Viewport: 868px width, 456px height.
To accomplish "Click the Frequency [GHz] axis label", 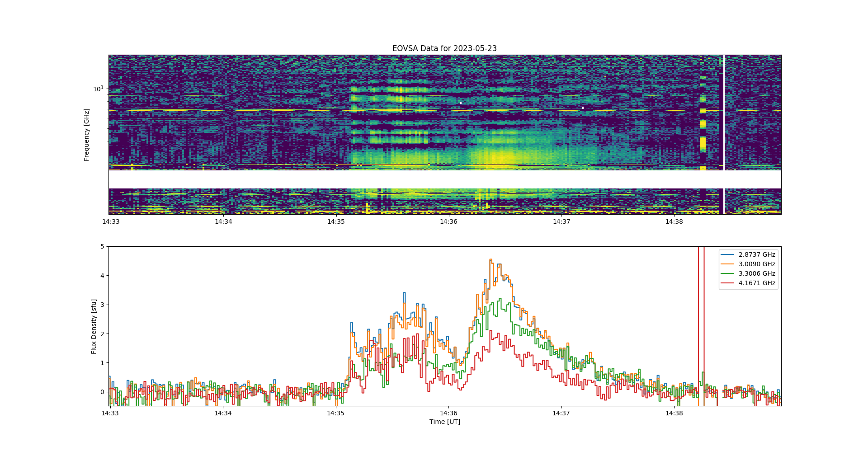I will pos(87,135).
